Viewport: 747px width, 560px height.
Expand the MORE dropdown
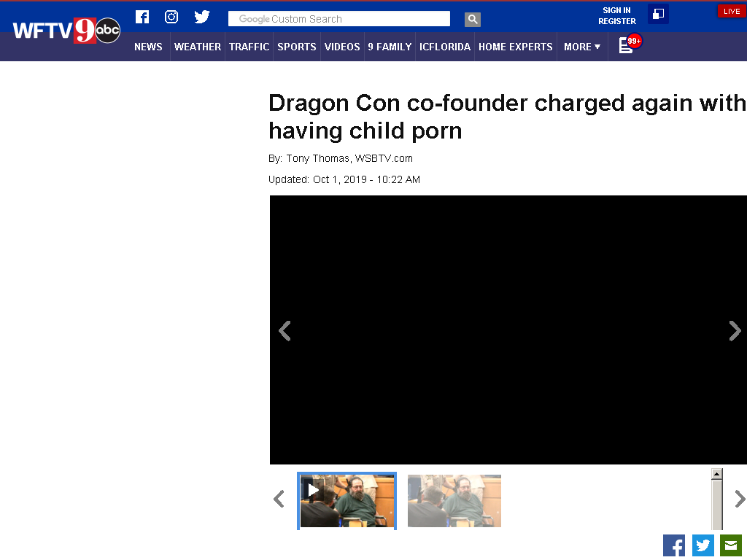point(582,47)
